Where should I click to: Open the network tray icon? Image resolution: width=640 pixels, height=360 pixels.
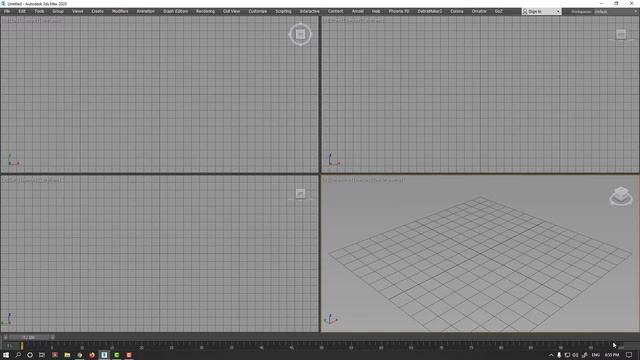tap(567, 355)
